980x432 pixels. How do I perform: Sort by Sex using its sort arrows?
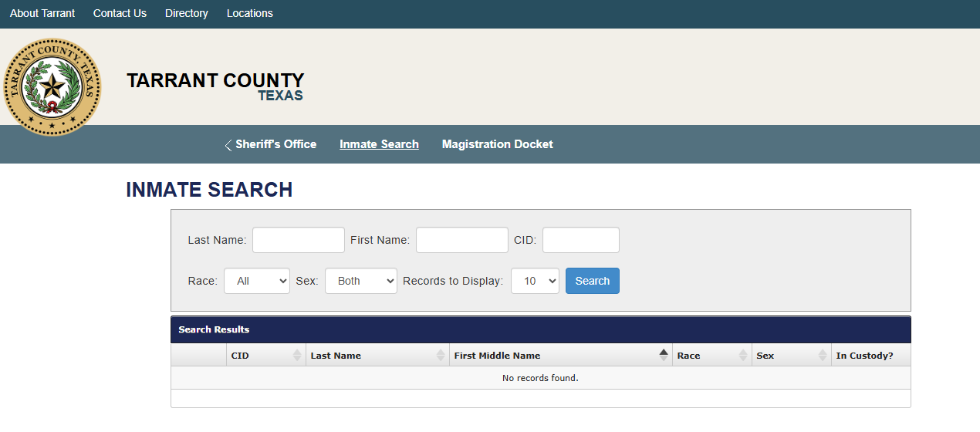tap(823, 355)
